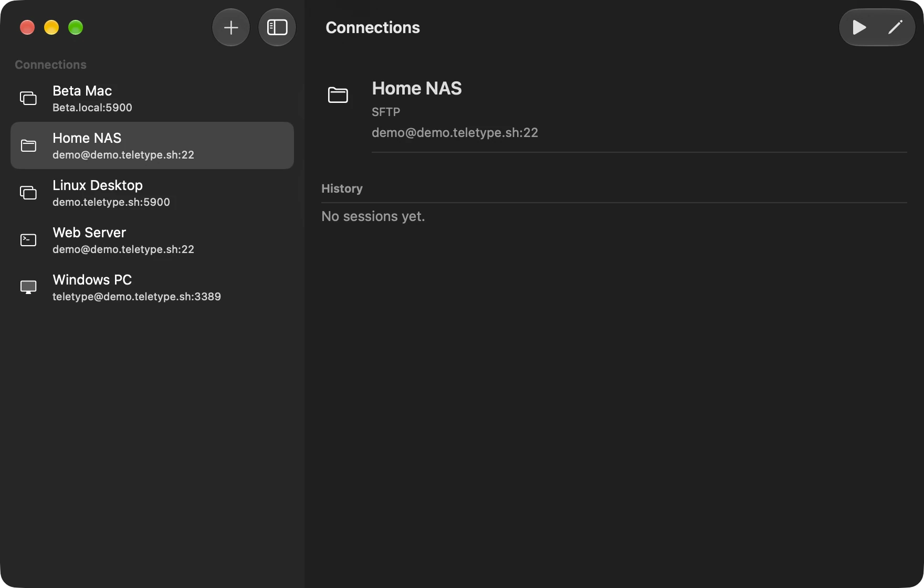Edit connection with the pencil icon
924x588 pixels.
point(895,27)
